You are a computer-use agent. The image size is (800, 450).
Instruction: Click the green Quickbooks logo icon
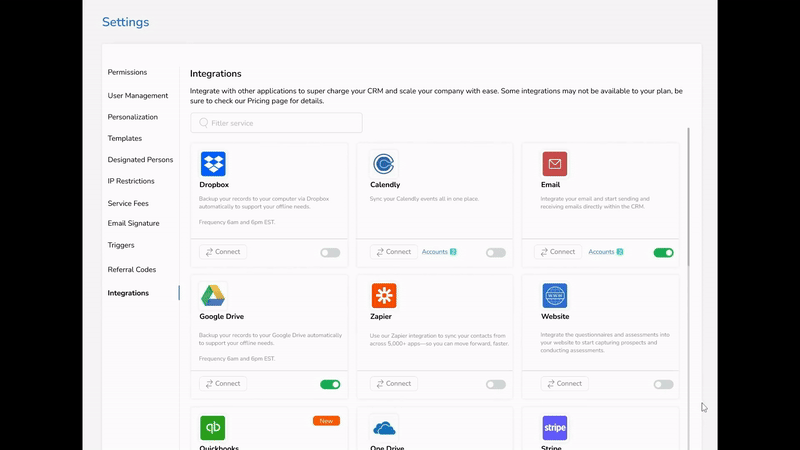tap(213, 428)
